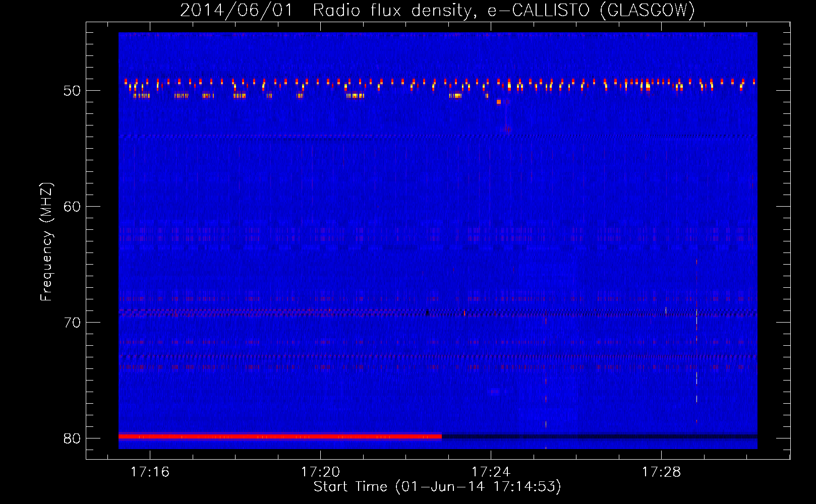The width and height of the screenshot is (816, 504).
Task: Click the 17:20 time axis label
Action: click(320, 472)
